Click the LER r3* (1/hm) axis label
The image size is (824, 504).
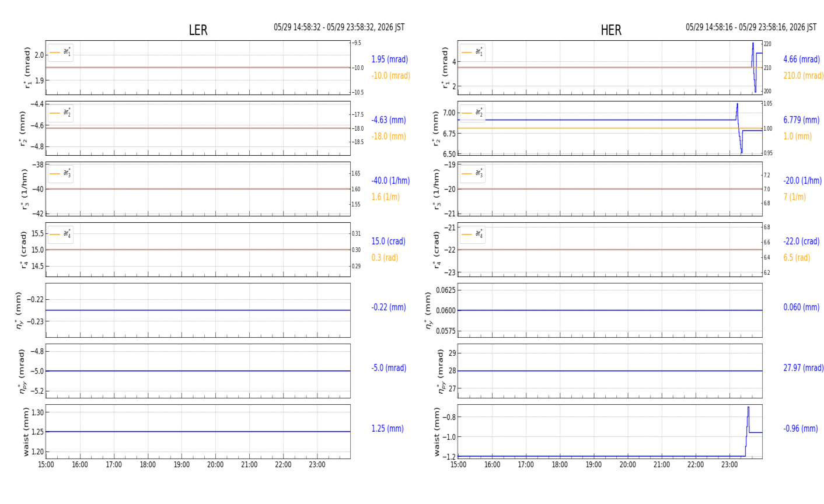[x=25, y=189]
